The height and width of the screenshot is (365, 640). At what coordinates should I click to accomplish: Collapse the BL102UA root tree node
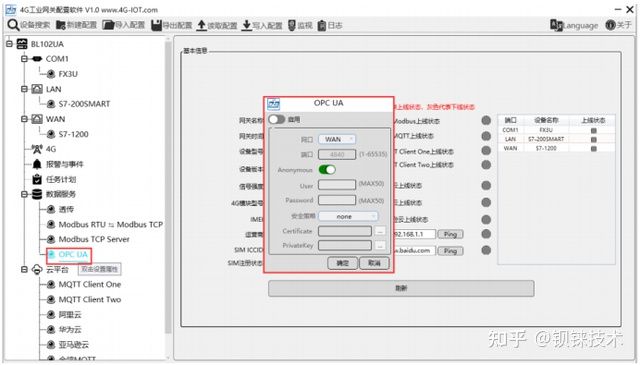tap(9, 44)
